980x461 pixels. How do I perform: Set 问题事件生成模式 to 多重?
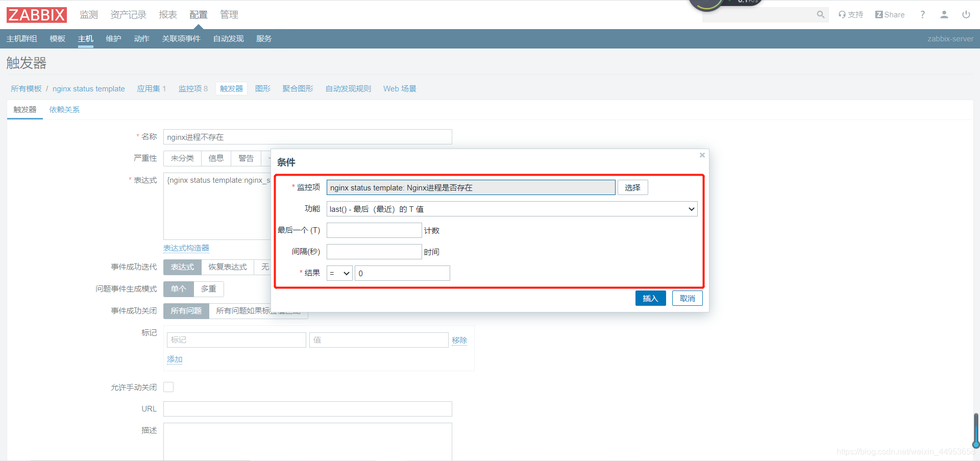pos(208,289)
